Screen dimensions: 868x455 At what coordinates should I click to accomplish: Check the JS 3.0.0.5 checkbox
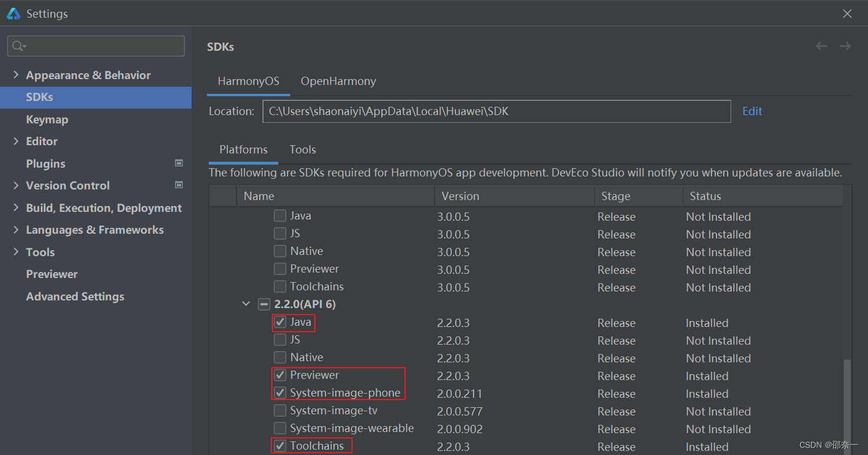click(280, 234)
